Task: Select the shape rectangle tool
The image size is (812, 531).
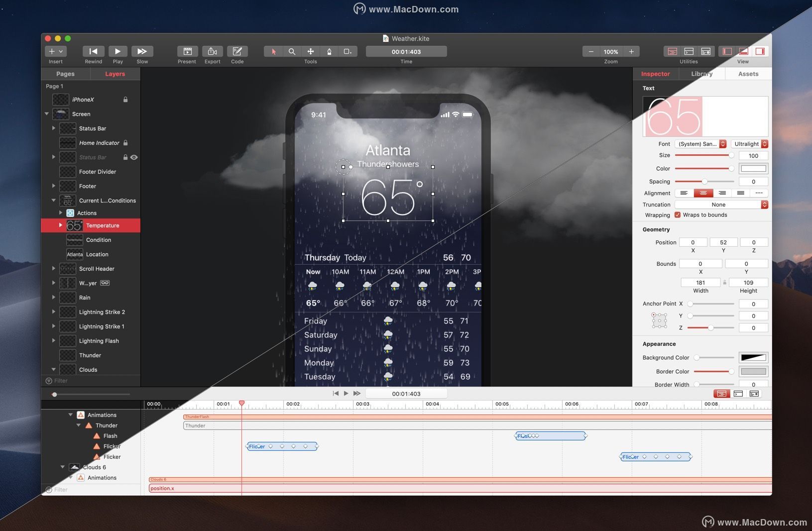Action: pos(348,51)
